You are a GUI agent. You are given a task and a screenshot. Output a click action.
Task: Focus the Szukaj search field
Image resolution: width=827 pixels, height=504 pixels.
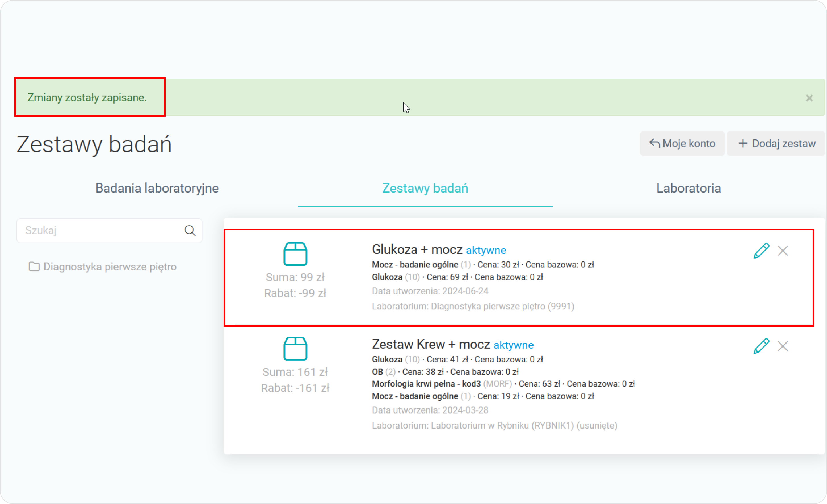pyautogui.click(x=109, y=230)
